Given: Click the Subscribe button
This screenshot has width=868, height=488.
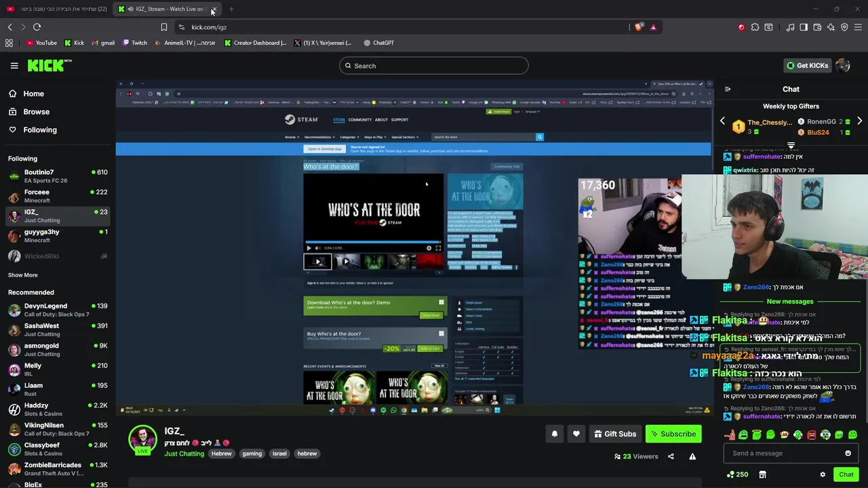Looking at the screenshot, I should (673, 434).
